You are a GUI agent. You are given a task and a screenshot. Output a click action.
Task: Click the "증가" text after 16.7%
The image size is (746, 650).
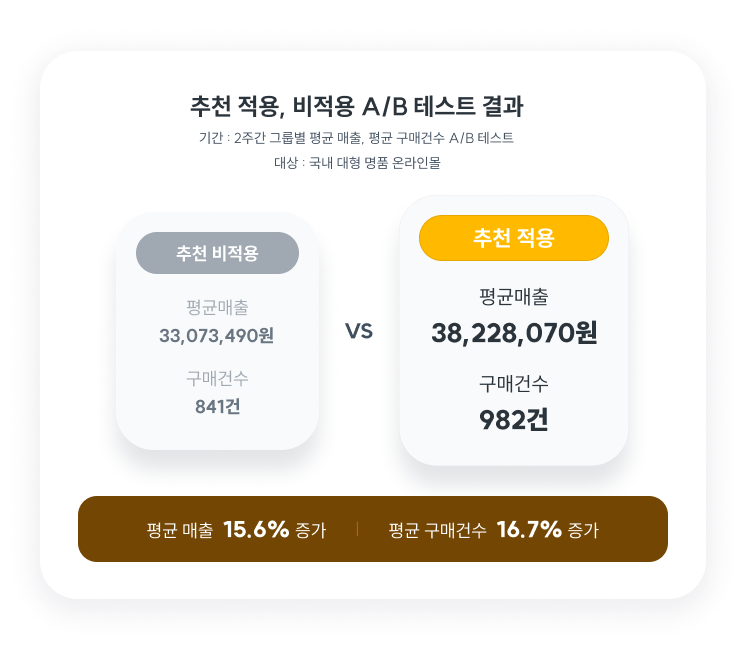tap(583, 530)
